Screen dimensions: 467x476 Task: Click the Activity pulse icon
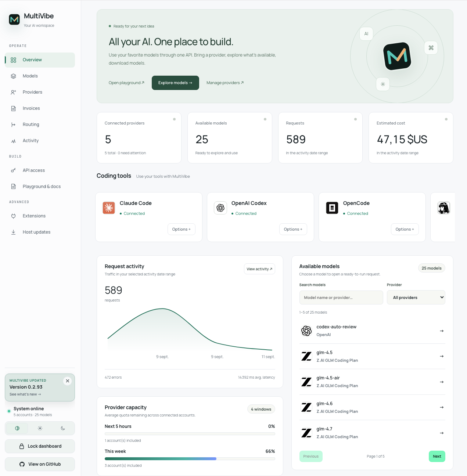pyautogui.click(x=13, y=141)
